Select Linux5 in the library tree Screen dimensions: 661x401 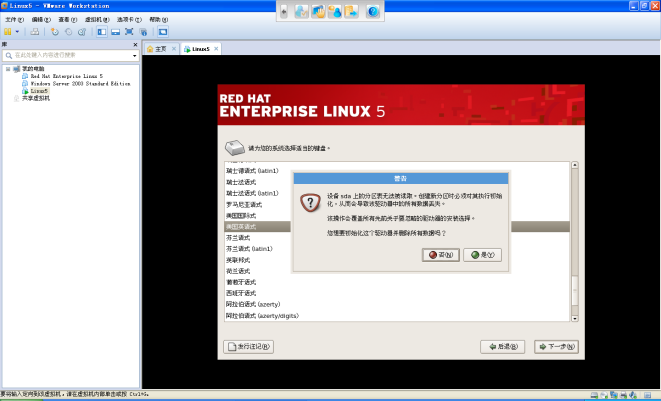[x=39, y=91]
